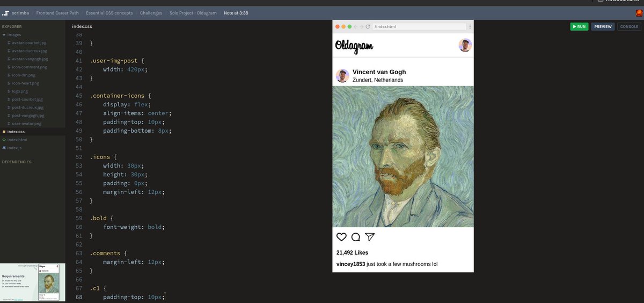
Task: Focus the /index.html address bar
Action: (419, 26)
